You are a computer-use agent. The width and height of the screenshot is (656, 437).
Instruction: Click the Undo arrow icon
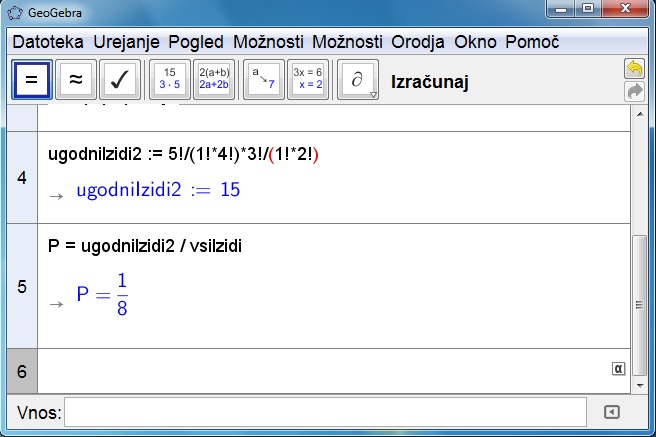[634, 69]
